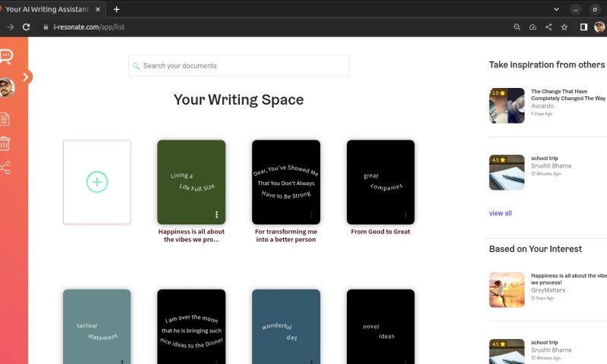Reload the page
The width and height of the screenshot is (607, 364).
click(26, 27)
